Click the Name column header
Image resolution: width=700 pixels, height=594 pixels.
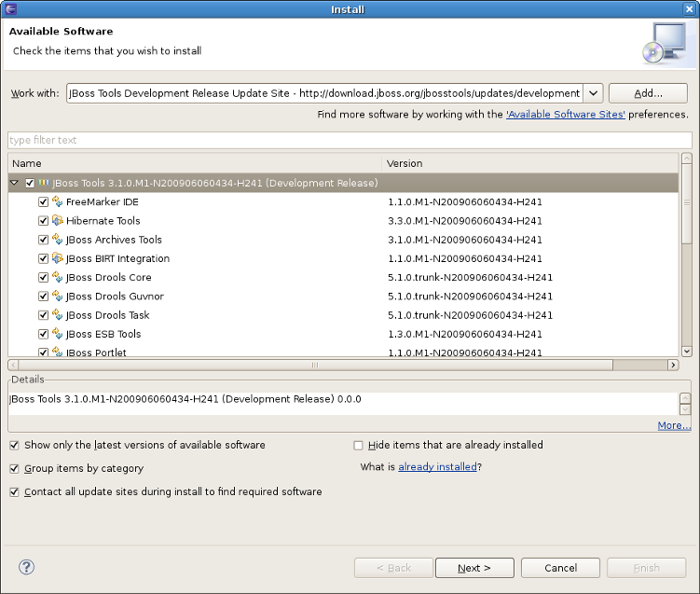click(x=195, y=163)
